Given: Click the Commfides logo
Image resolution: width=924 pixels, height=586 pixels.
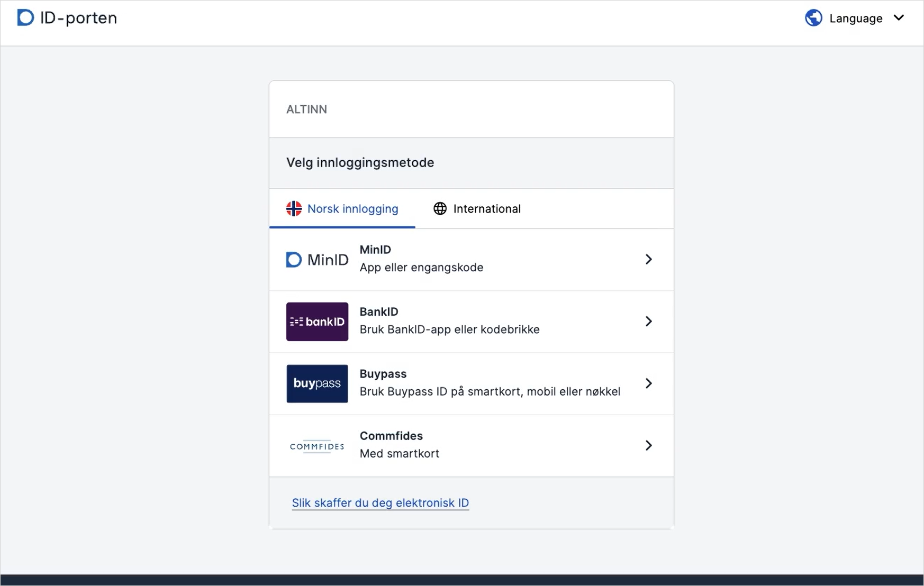Looking at the screenshot, I should point(317,446).
